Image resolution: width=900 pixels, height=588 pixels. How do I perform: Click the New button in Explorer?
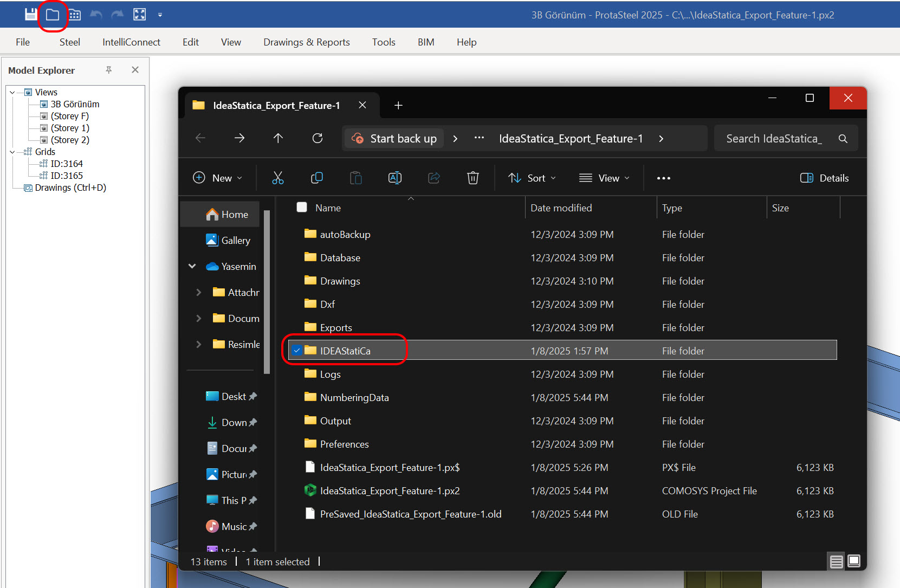218,178
